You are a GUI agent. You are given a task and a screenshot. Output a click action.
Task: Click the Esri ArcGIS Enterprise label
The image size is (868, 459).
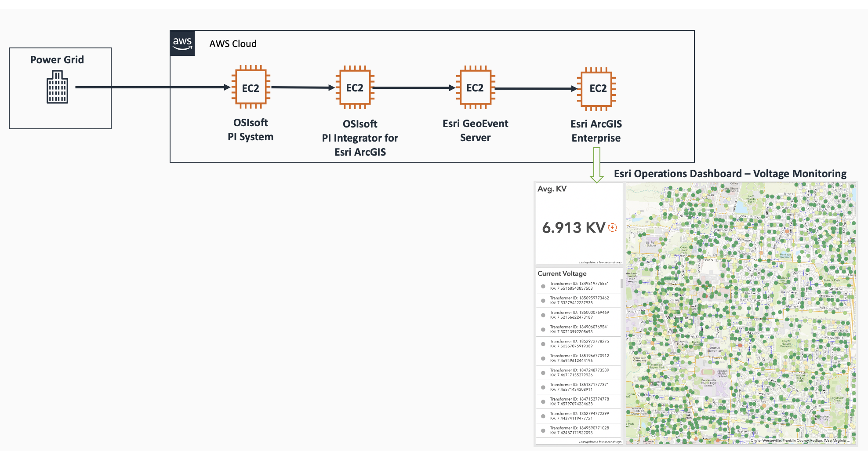(x=596, y=131)
